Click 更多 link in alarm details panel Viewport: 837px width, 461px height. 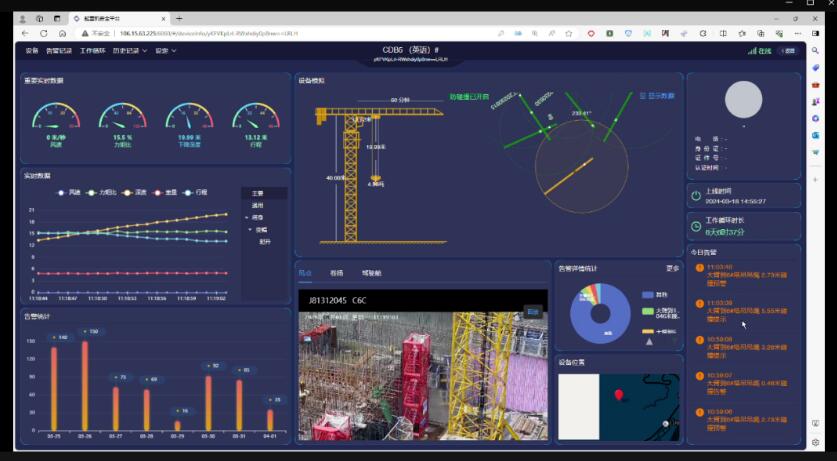pos(672,268)
